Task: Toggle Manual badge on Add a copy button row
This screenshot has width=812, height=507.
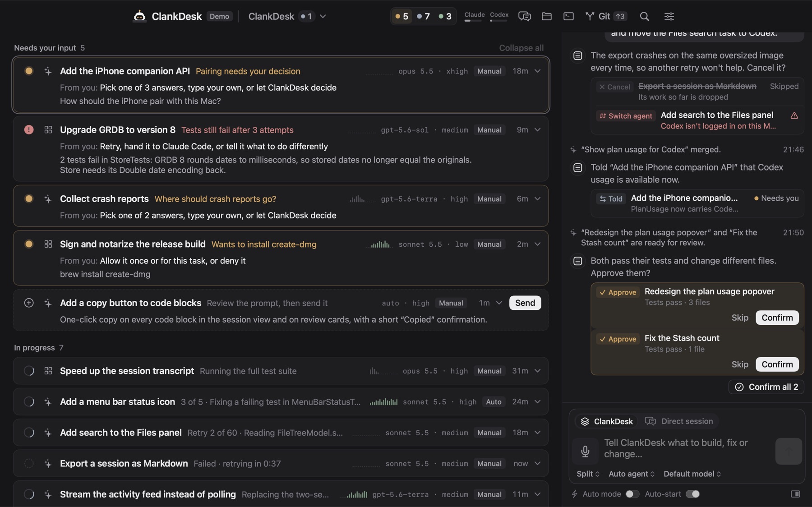Action: [451, 303]
